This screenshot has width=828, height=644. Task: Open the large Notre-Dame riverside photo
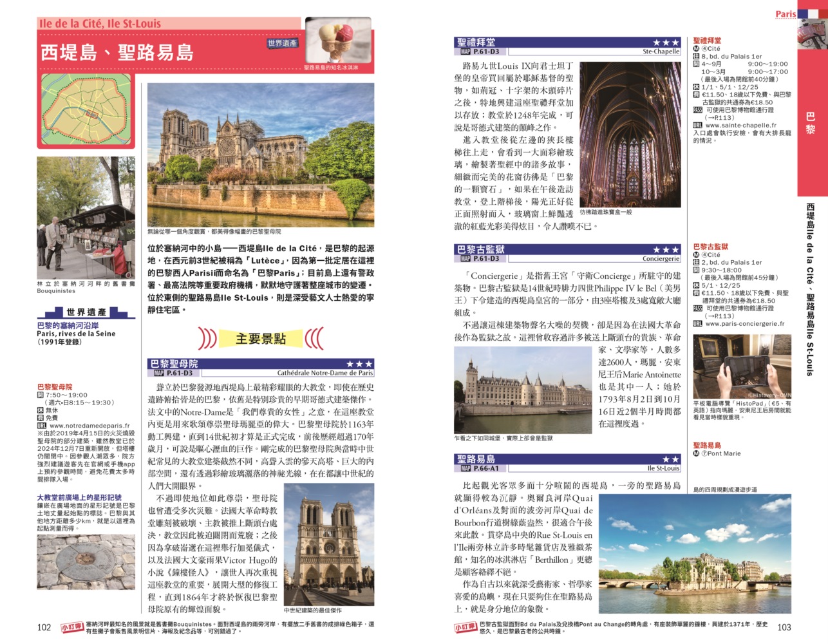click(x=261, y=155)
